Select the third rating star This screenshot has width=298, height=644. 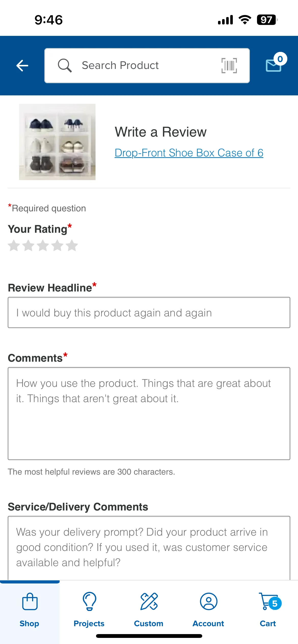43,245
